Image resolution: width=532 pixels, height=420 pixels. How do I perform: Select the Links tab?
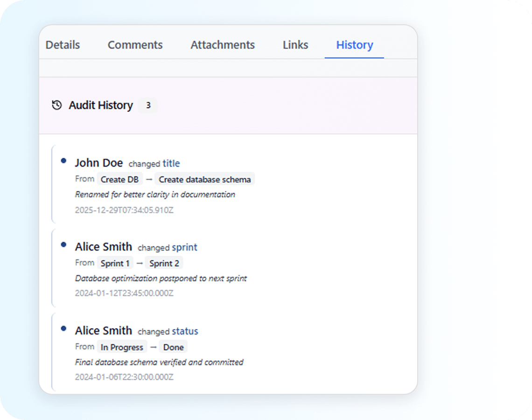tap(295, 45)
